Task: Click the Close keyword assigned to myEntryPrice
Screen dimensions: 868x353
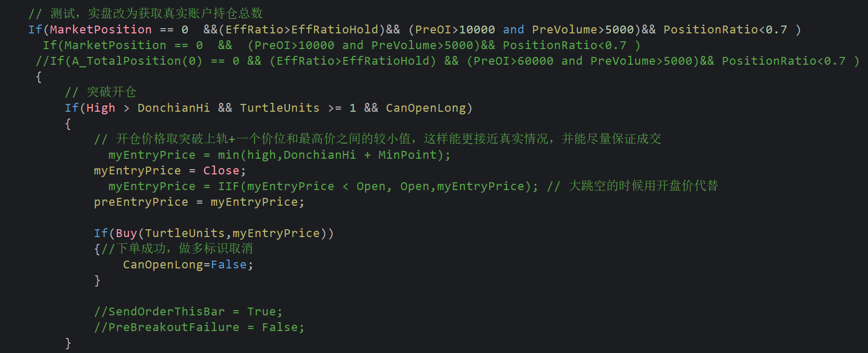Action: 221,171
